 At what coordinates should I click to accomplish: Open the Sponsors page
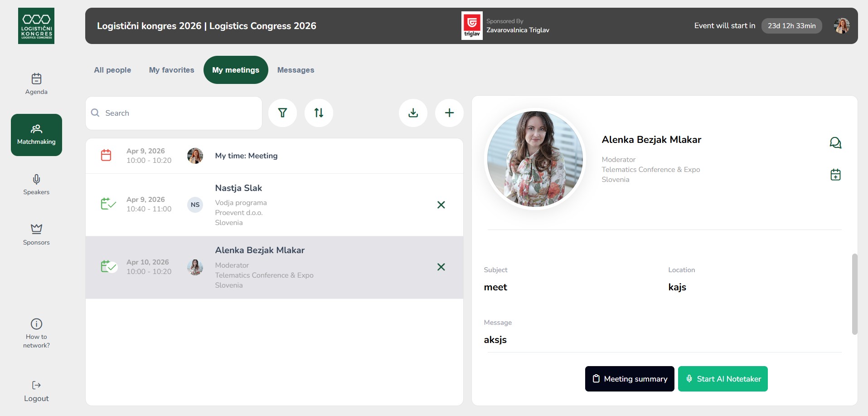pyautogui.click(x=36, y=235)
